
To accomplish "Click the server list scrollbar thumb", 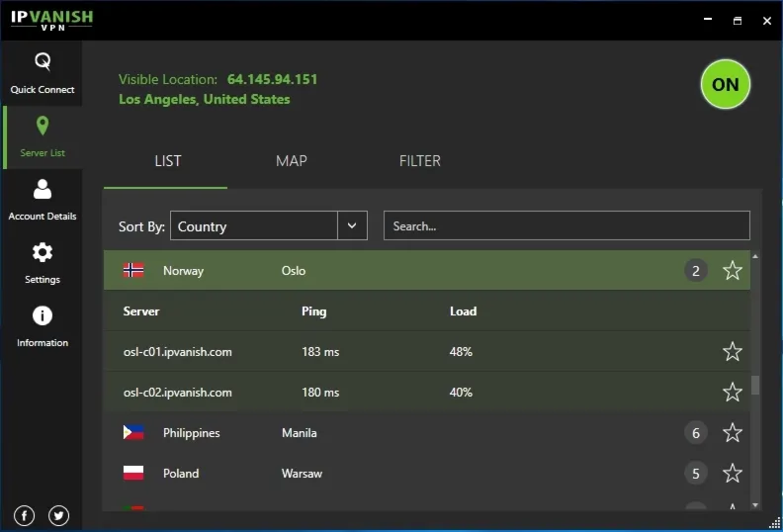I will coord(755,385).
